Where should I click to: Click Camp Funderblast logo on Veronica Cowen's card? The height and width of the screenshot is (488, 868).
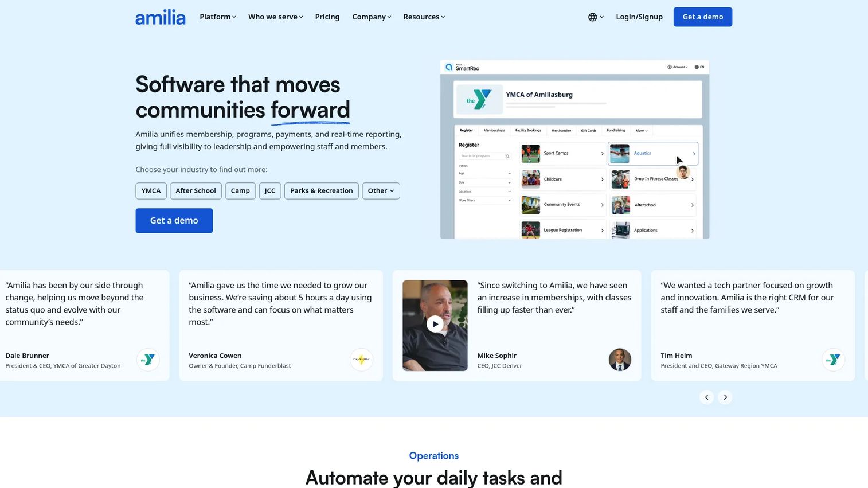click(361, 360)
